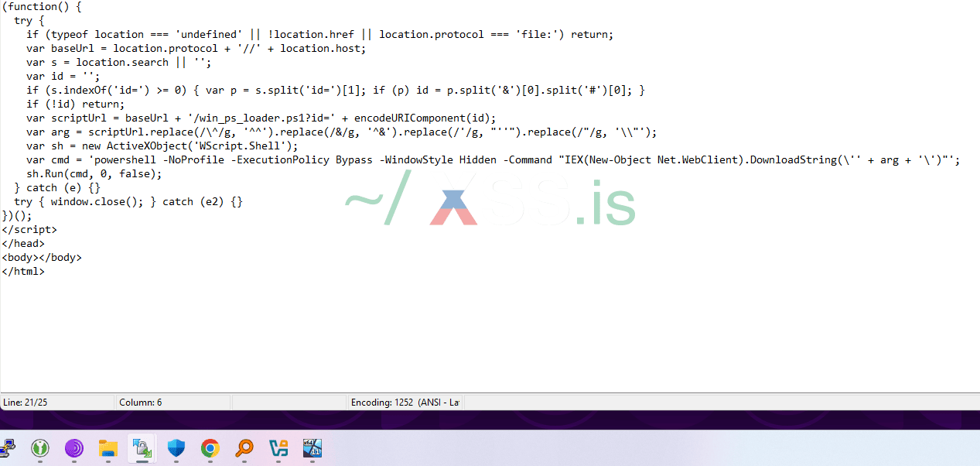The width and height of the screenshot is (980, 466).
Task: Launch Google Chrome from the taskbar
Action: 210,447
